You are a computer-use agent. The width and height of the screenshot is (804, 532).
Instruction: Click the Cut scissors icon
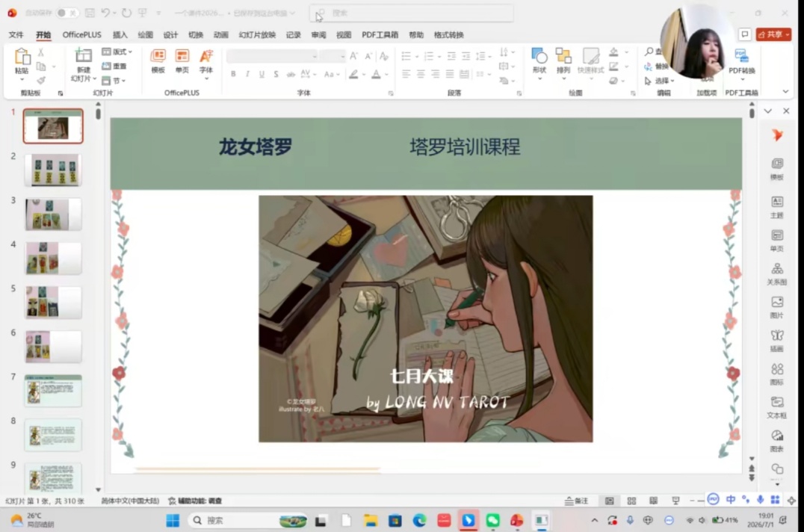tap(41, 52)
